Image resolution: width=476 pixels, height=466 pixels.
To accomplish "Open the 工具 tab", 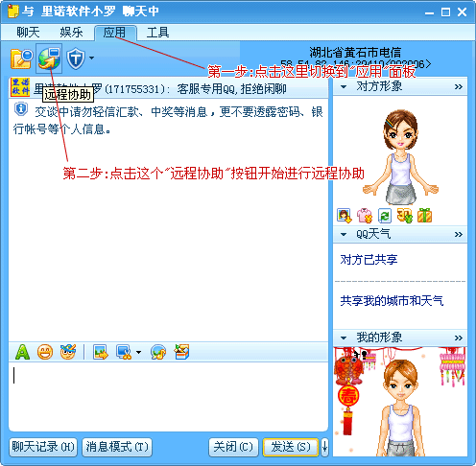I will [157, 33].
